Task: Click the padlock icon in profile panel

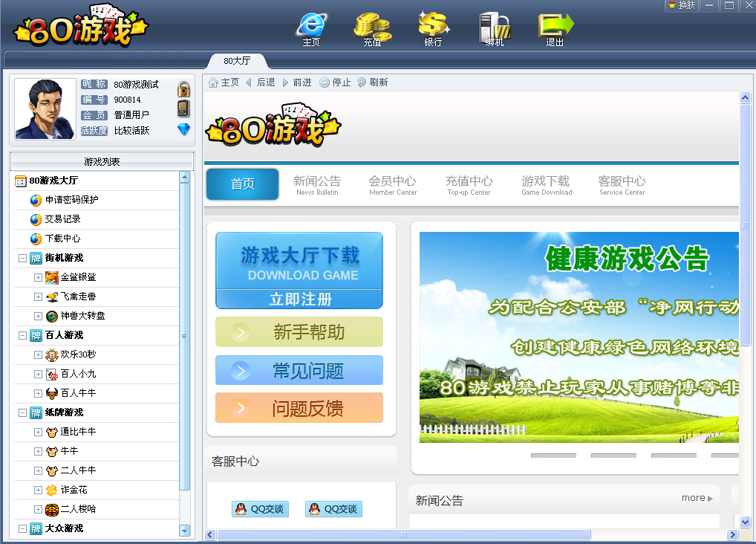Action: coord(183,89)
